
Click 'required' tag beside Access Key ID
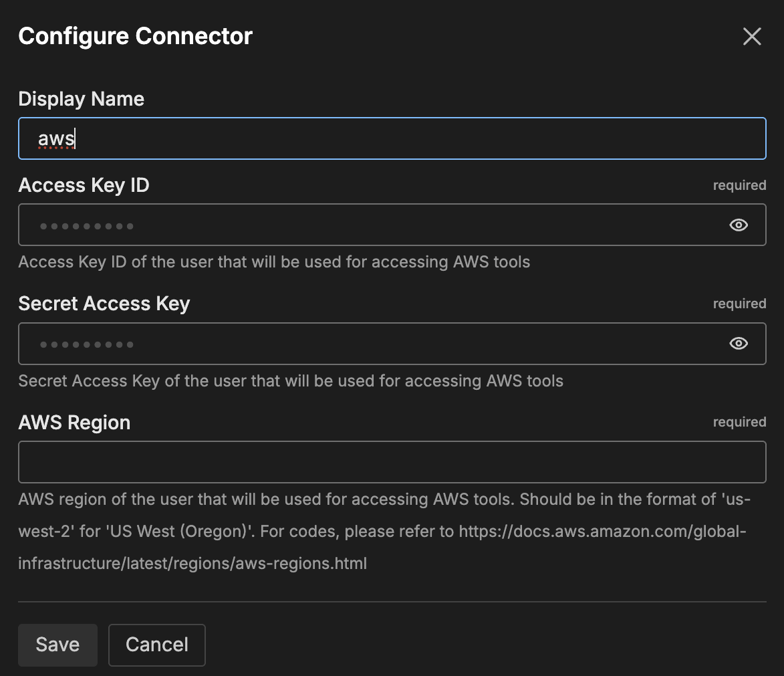tap(739, 185)
